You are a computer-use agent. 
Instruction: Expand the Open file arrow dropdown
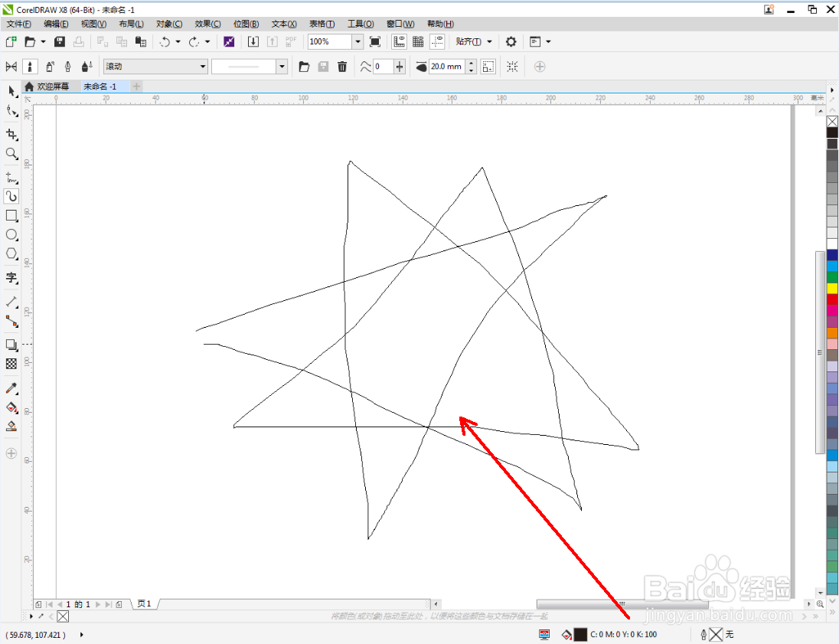tap(44, 42)
